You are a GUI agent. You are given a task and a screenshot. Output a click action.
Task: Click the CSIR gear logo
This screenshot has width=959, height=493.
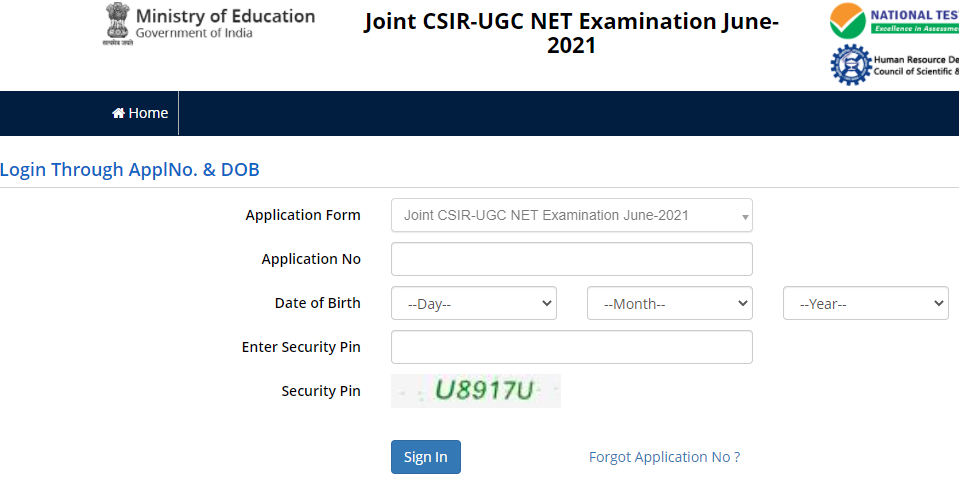(850, 65)
